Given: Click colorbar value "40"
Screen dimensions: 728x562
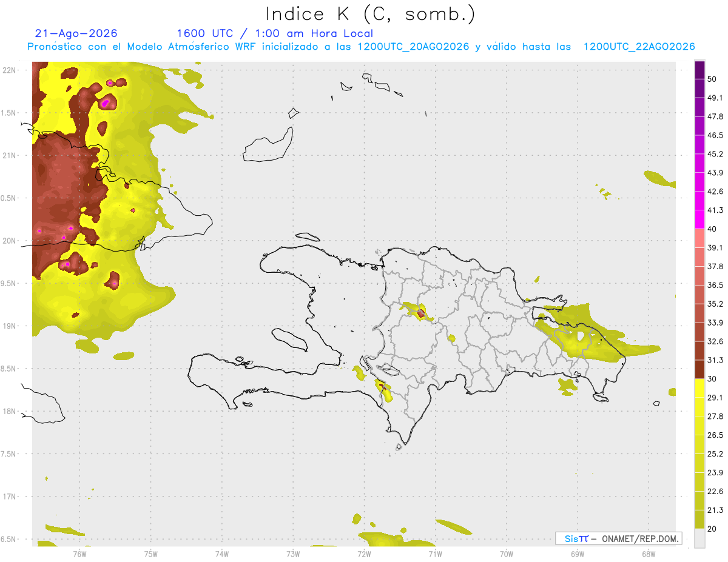Looking at the screenshot, I should (712, 229).
